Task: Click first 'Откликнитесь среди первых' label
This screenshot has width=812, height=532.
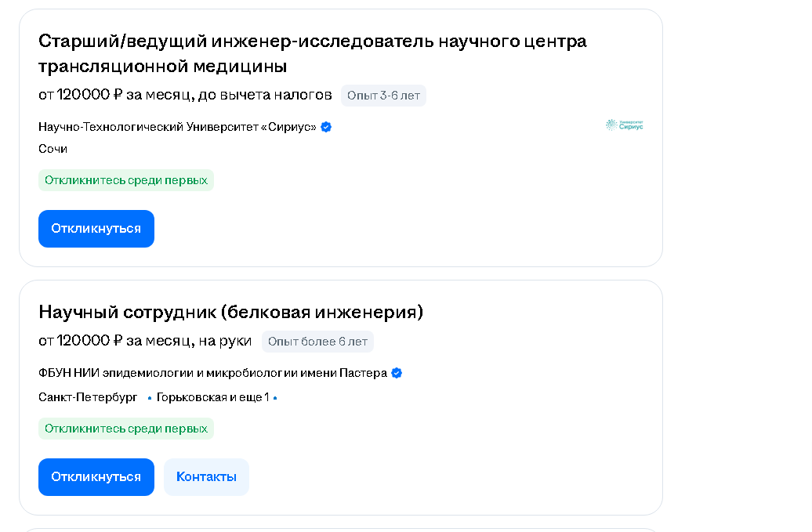Action: 126,180
